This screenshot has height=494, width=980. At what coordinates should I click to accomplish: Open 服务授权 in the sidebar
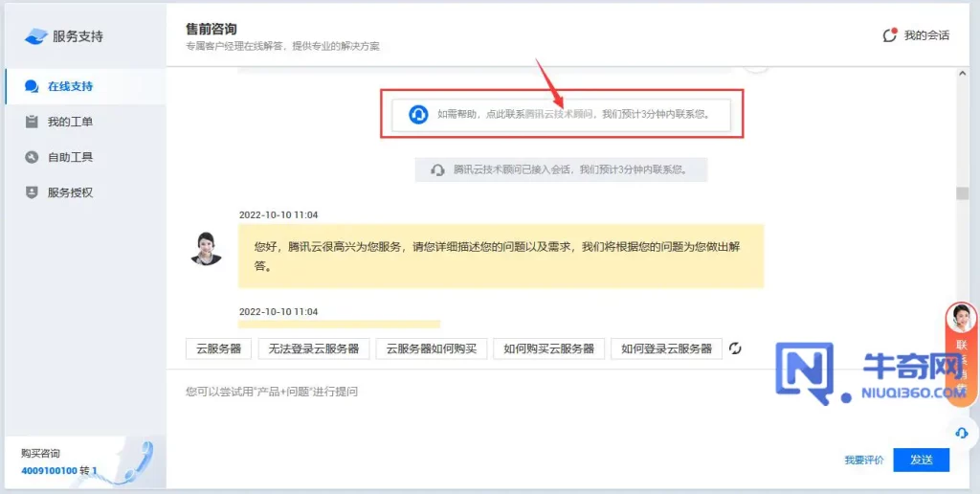85,192
